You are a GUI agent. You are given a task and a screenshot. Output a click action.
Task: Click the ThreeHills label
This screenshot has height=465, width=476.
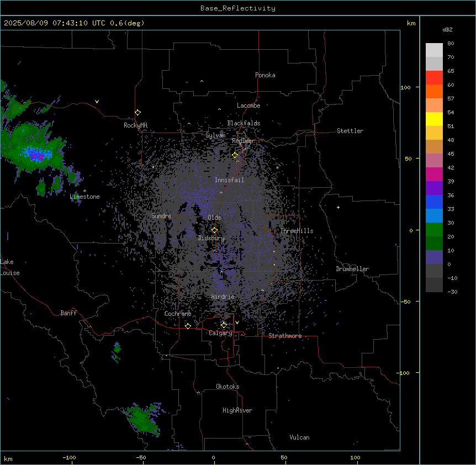coord(297,231)
